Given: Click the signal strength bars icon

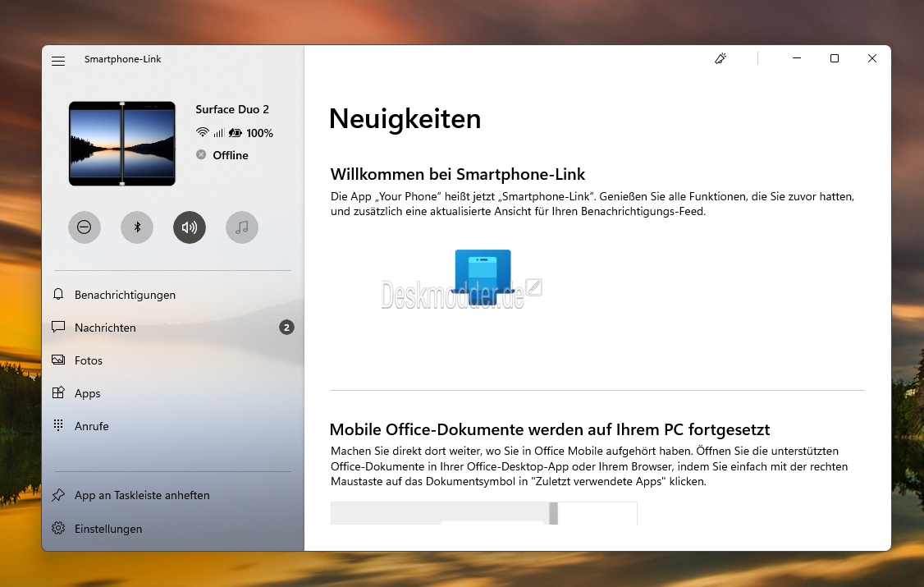Looking at the screenshot, I should (218, 133).
